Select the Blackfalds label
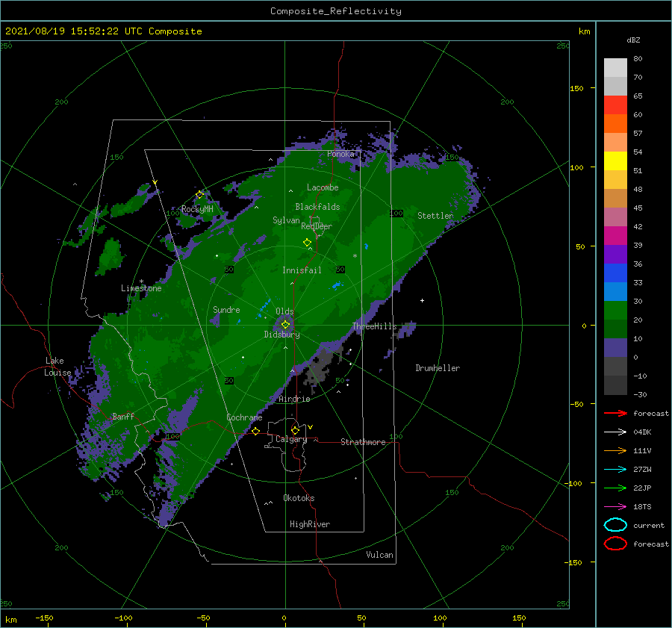This screenshot has width=672, height=628. [317, 207]
